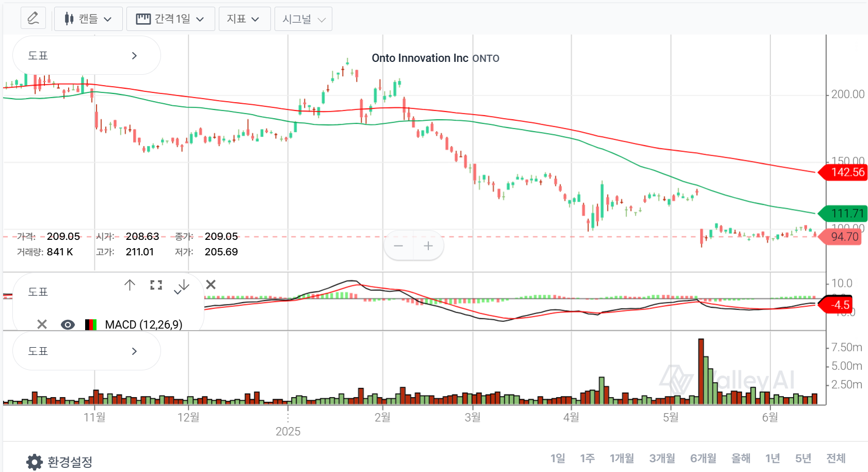The image size is (868, 472).
Task: Zoom in the chart with plus button
Action: (428, 246)
